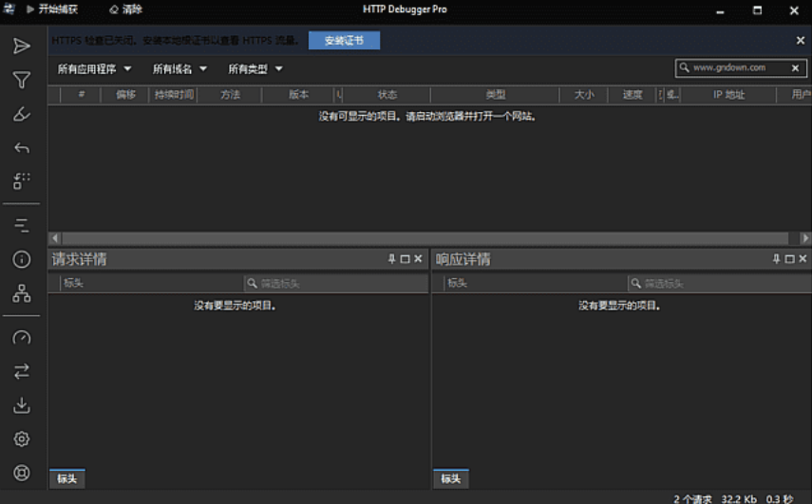Click the back-arrow auto-reply icon in the sidebar
The image size is (812, 504).
(21, 148)
